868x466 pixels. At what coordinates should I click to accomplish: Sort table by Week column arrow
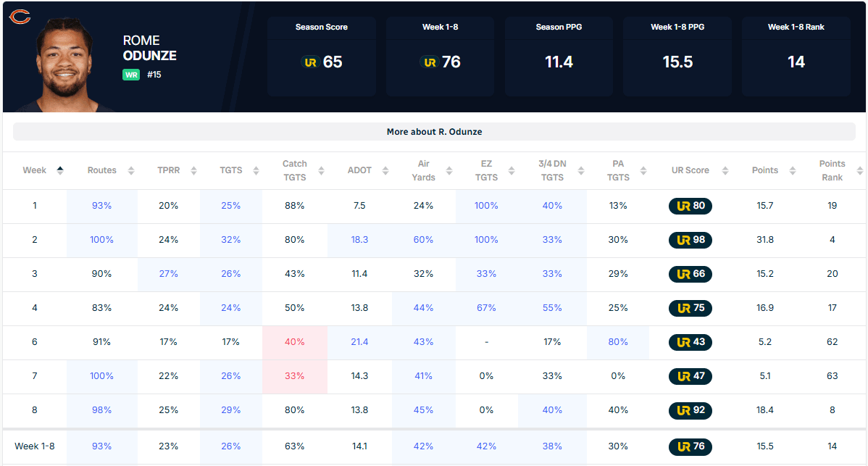point(60,170)
